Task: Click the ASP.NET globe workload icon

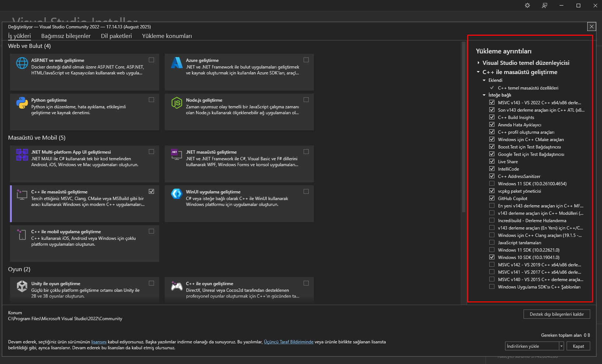Action: point(22,63)
